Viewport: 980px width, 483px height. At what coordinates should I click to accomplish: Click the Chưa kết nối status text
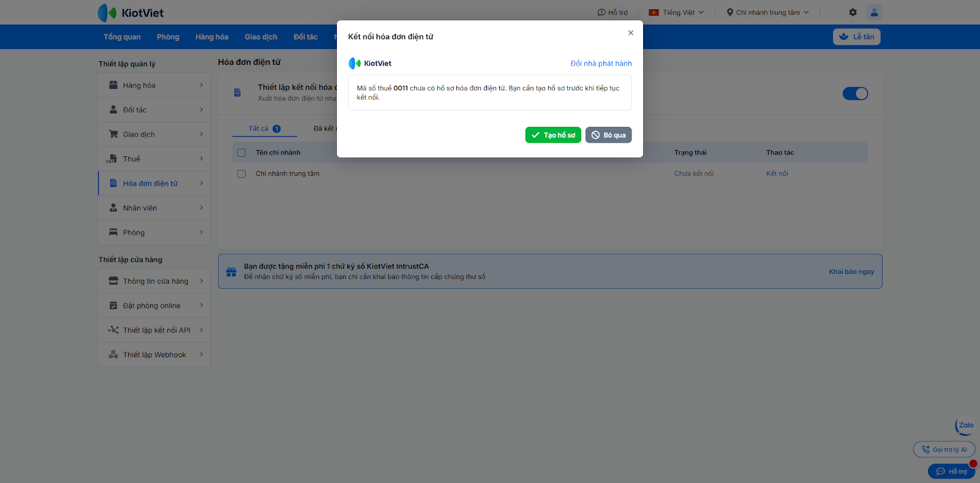pyautogui.click(x=694, y=173)
